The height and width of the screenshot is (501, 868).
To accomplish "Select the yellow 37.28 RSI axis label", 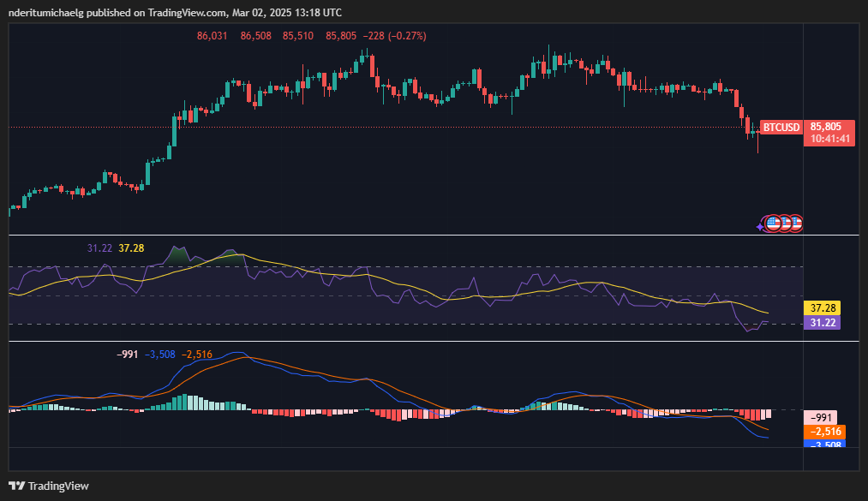I will click(822, 307).
